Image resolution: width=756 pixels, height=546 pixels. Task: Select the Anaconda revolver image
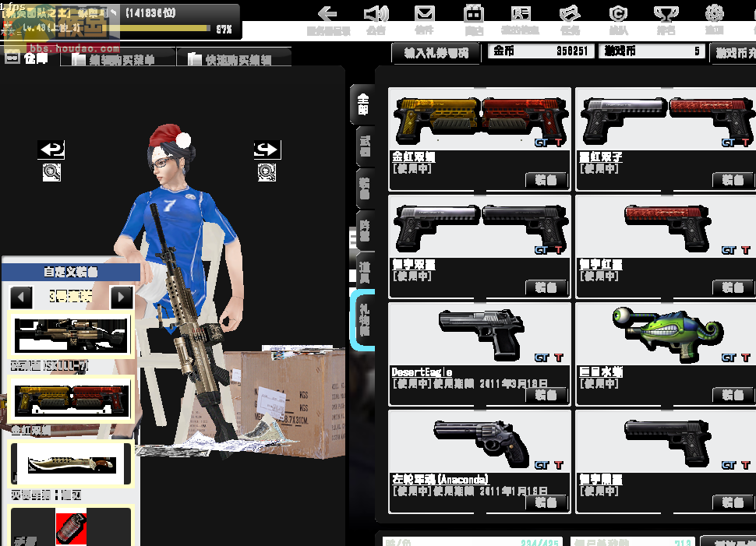click(x=480, y=442)
